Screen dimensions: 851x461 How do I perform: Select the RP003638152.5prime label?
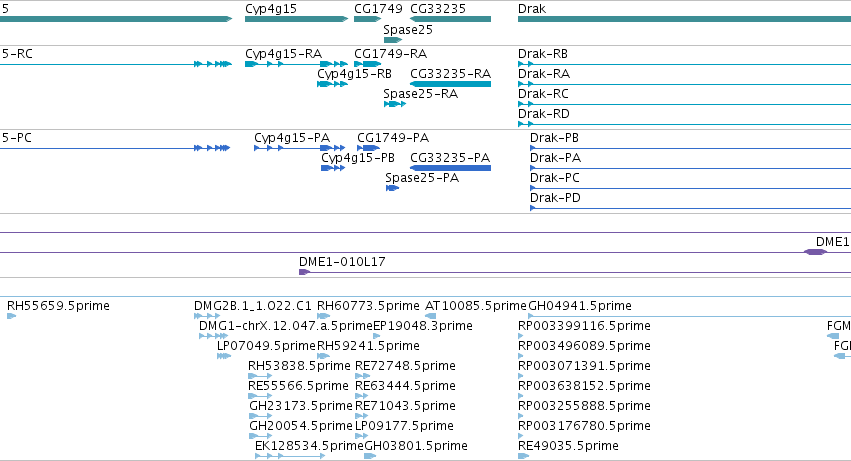pyautogui.click(x=584, y=386)
